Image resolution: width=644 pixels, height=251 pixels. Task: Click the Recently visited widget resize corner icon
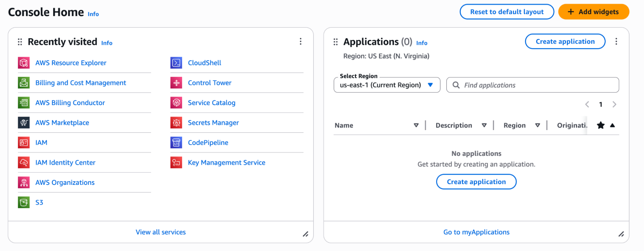(305, 234)
